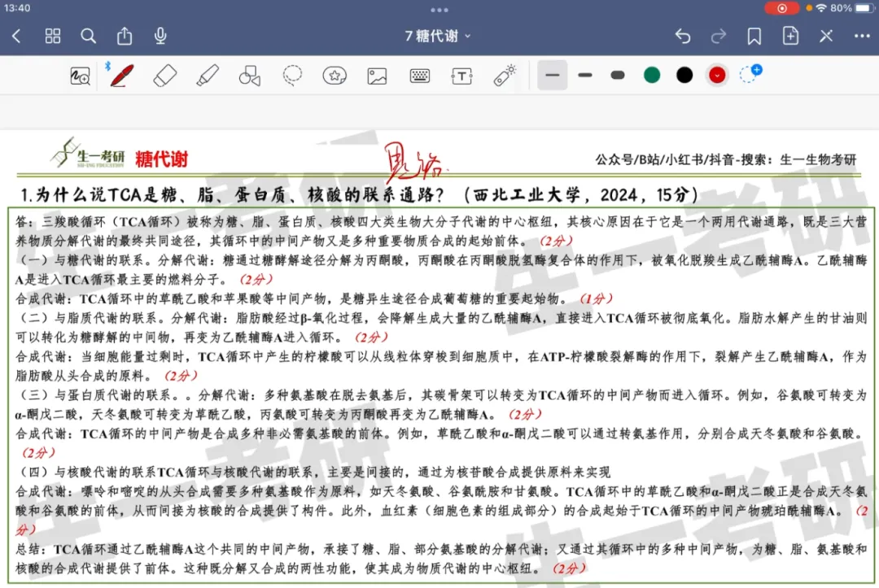The width and height of the screenshot is (879, 588).
Task: Activate the Lasso selection tool
Action: click(292, 74)
